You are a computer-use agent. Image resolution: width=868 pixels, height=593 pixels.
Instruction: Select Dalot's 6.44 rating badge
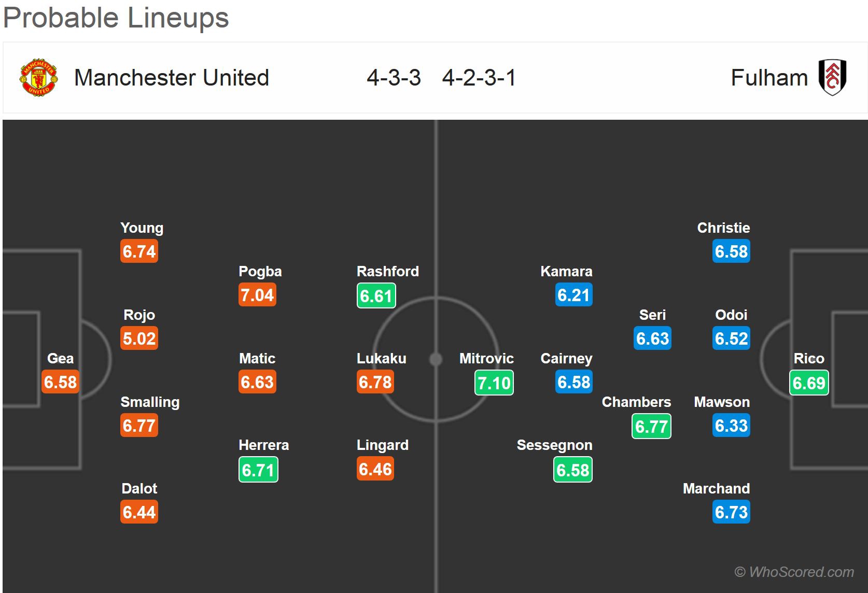(139, 512)
